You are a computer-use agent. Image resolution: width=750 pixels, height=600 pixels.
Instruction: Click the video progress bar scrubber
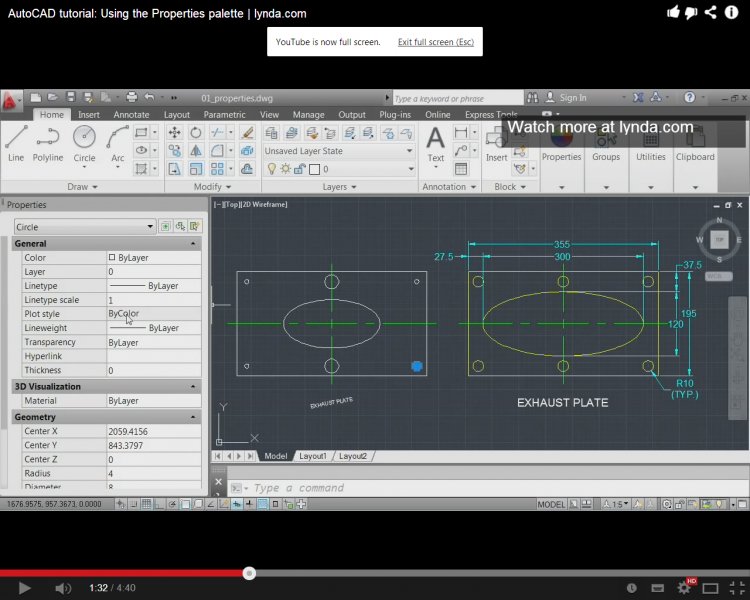pos(249,573)
